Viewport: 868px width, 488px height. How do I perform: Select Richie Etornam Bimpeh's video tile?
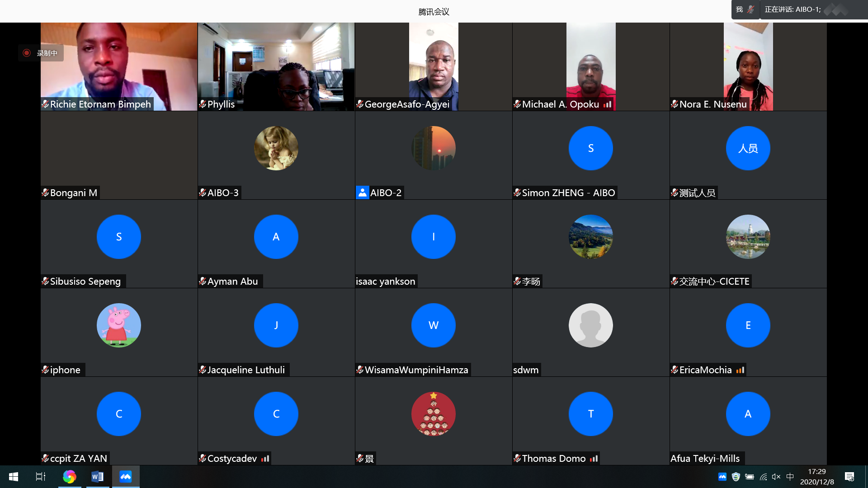[x=119, y=66]
